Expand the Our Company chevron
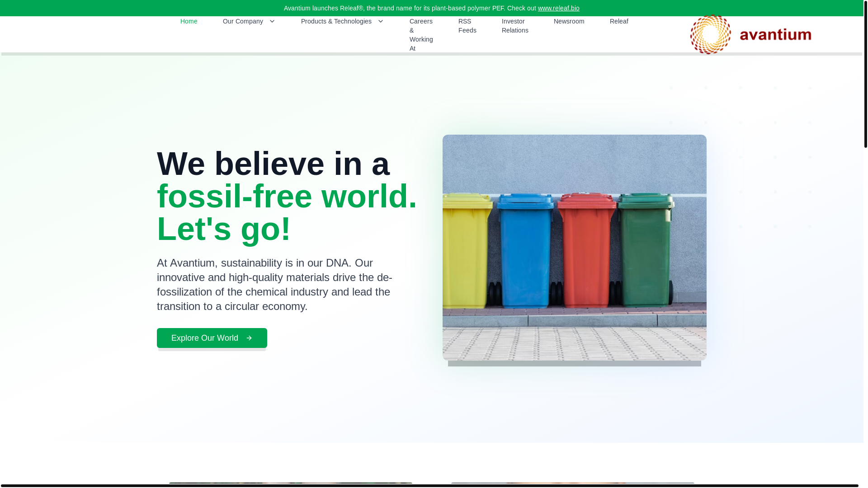This screenshot has height=488, width=868. click(x=272, y=21)
